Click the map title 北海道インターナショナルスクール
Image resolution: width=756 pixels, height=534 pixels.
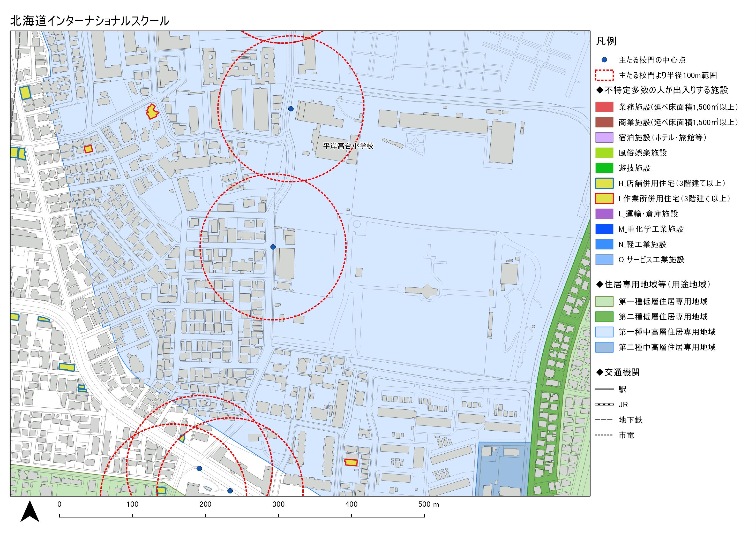(x=89, y=21)
